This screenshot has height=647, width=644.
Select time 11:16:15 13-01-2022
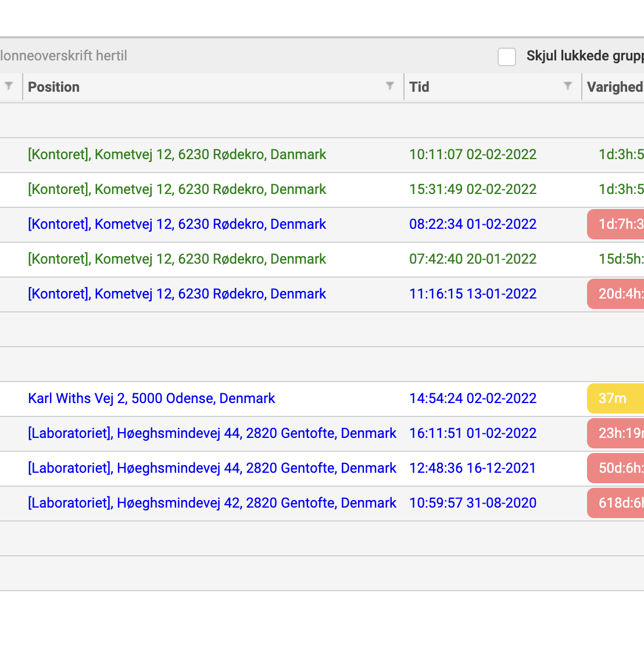(x=473, y=294)
